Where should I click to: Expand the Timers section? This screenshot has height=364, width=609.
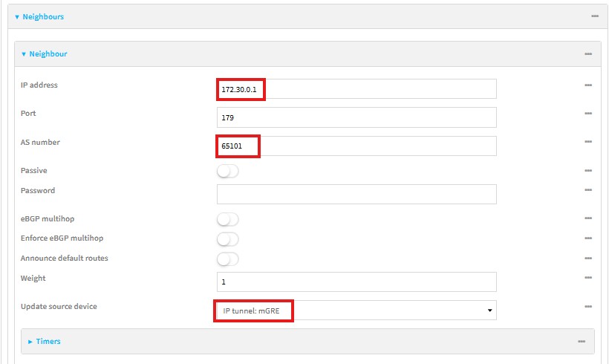pyautogui.click(x=48, y=341)
